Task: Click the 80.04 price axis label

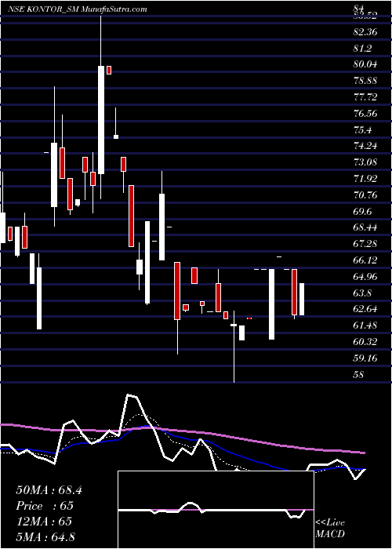Action: 365,65
